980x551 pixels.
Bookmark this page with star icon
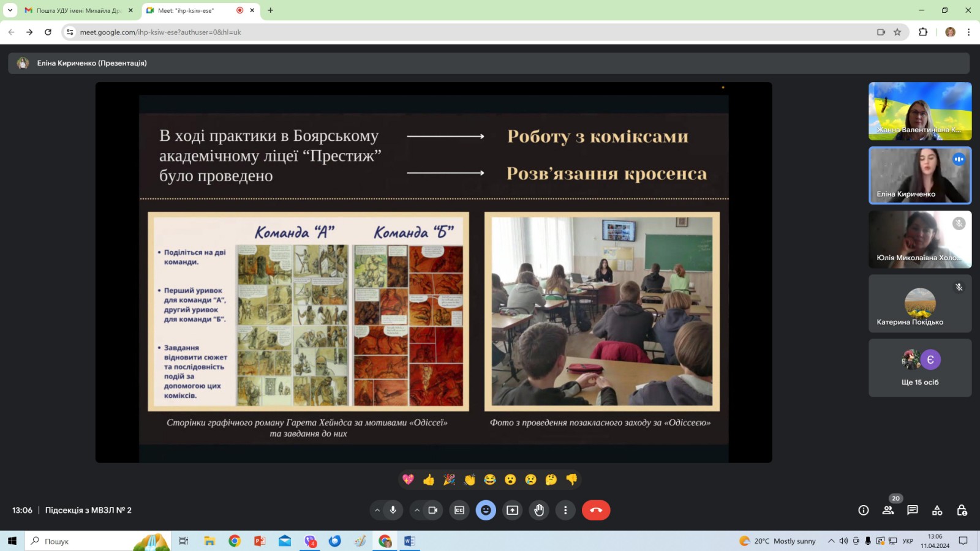(x=897, y=32)
